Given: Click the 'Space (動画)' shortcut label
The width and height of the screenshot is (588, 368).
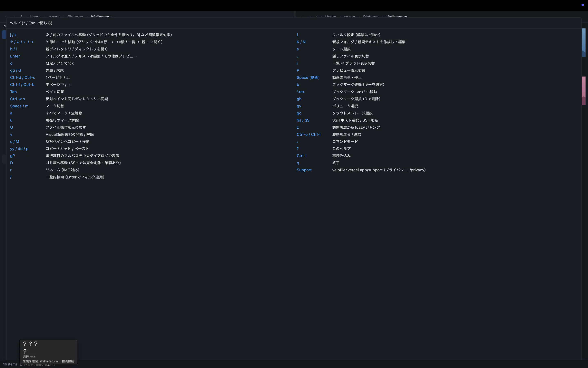Looking at the screenshot, I should (308, 77).
